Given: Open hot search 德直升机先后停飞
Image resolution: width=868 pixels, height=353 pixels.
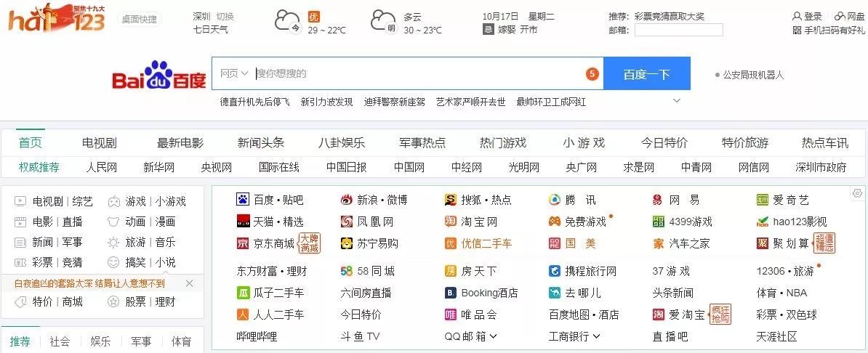Looking at the screenshot, I should (254, 102).
